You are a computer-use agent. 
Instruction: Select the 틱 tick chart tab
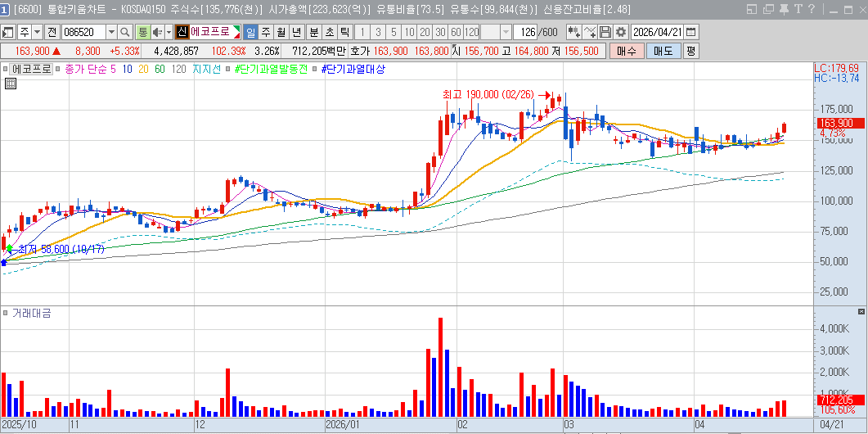point(345,32)
